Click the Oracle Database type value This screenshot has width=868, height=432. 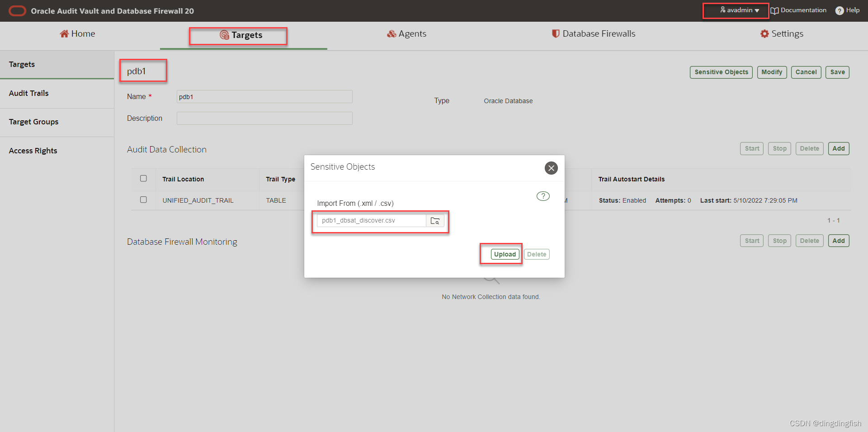[508, 101]
